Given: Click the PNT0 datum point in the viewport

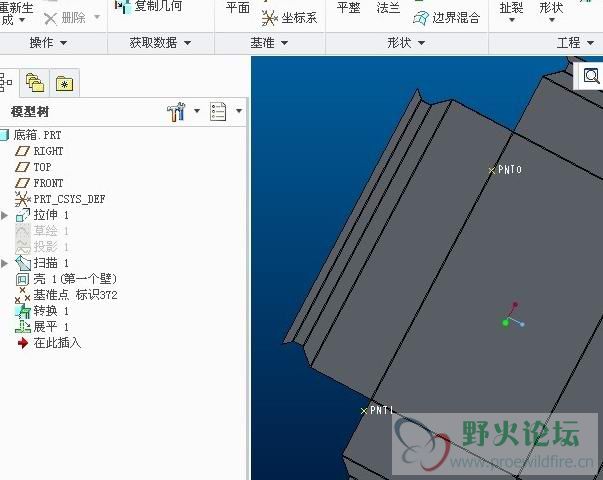Looking at the screenshot, I should [492, 170].
